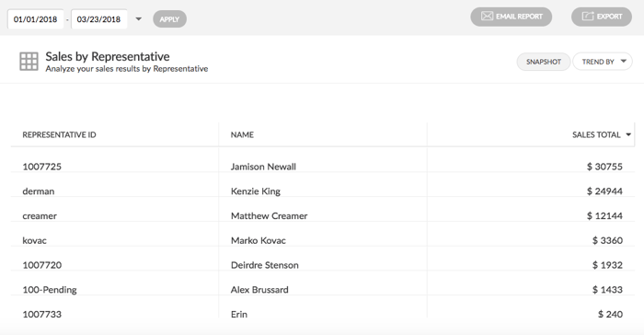644x335 pixels.
Task: Click the Export button label
Action: pyautogui.click(x=609, y=17)
